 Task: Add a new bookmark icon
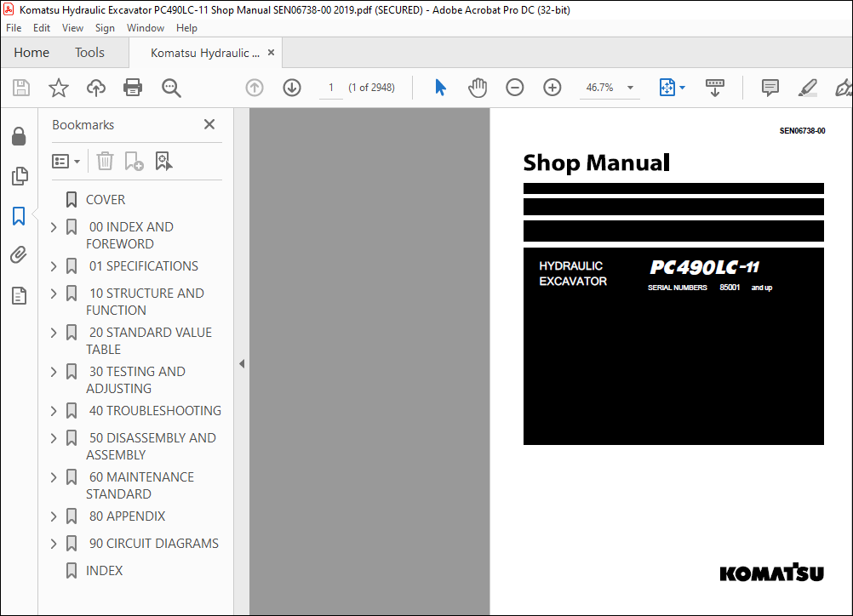click(x=134, y=162)
